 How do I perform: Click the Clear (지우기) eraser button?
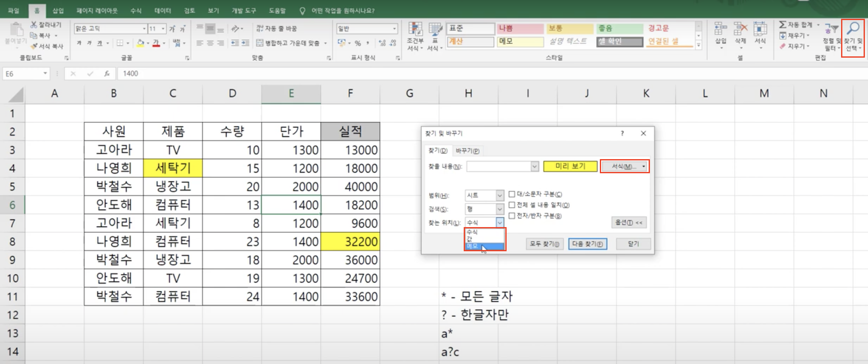tap(794, 46)
